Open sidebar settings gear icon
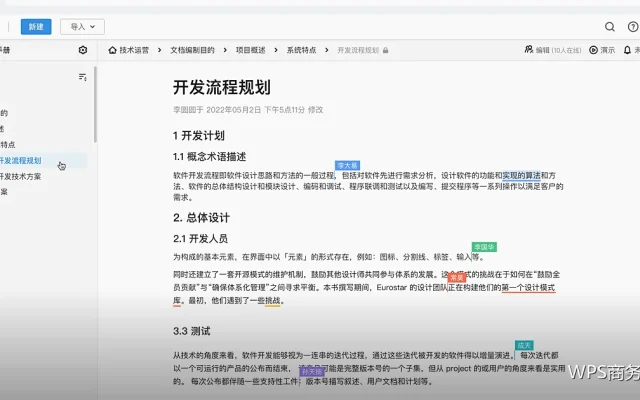This screenshot has width=640, height=400. 83,50
